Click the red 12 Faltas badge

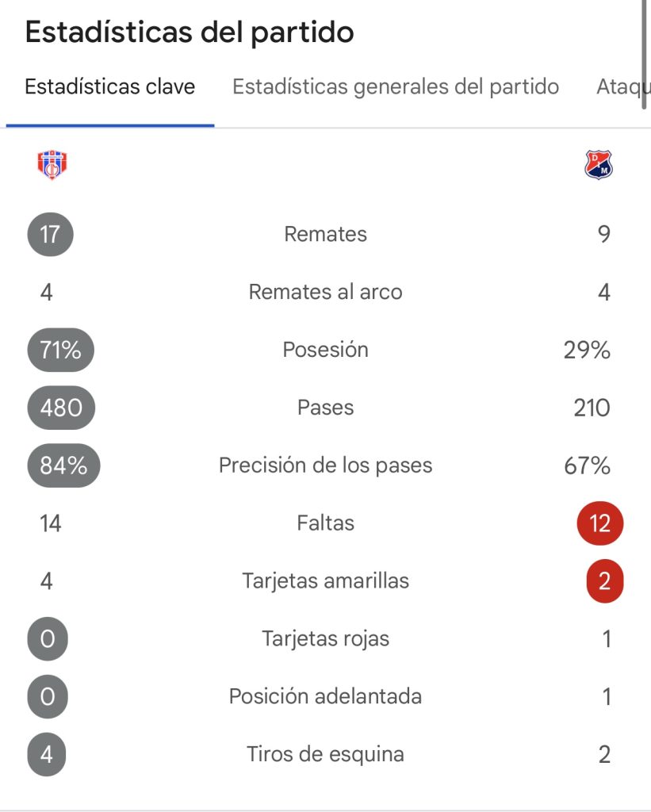coord(600,523)
